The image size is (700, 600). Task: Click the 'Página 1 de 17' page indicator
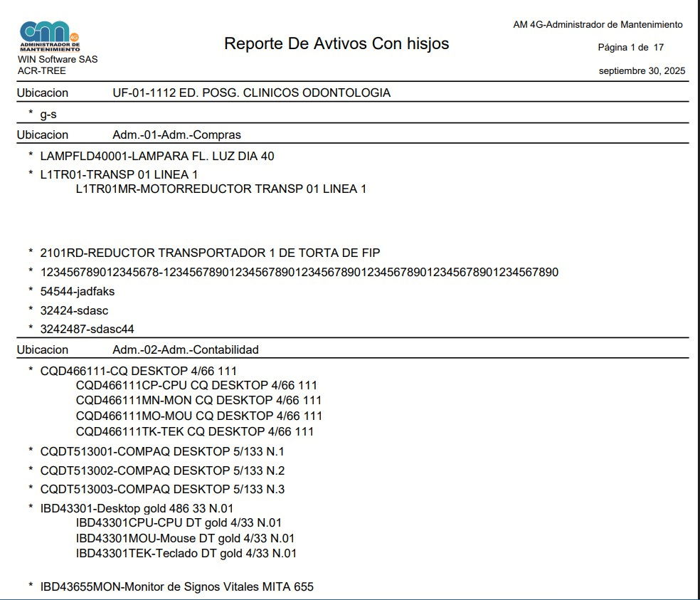point(630,48)
